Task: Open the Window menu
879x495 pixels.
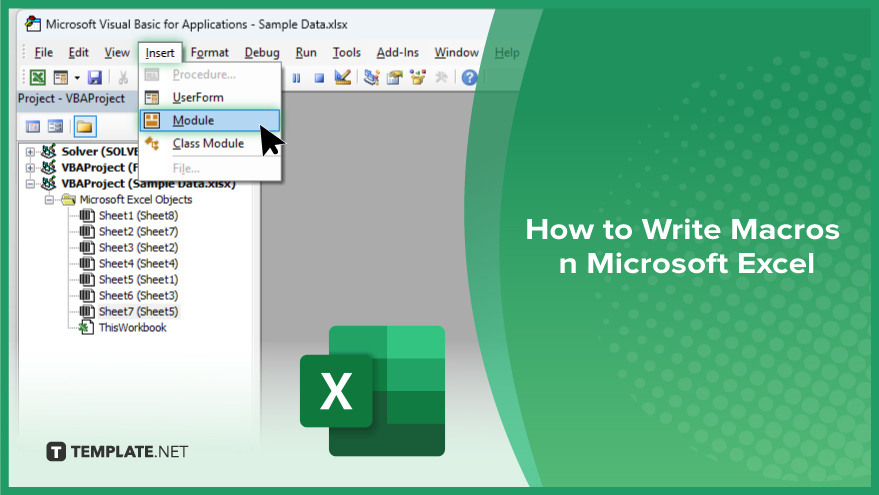Action: 456,53
